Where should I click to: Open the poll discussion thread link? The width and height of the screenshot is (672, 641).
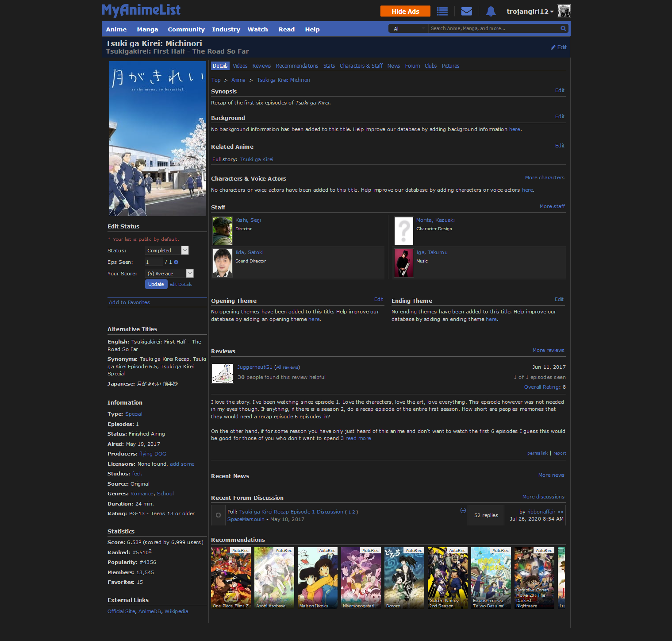coord(291,512)
